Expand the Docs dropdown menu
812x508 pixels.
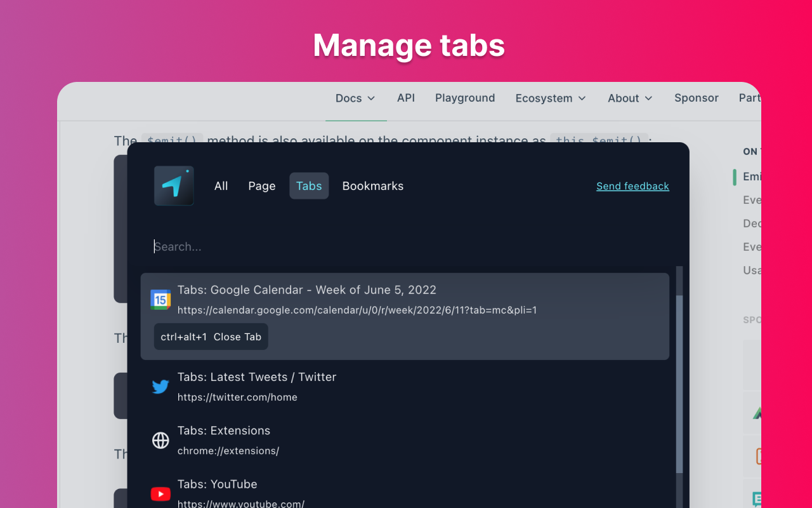(355, 98)
